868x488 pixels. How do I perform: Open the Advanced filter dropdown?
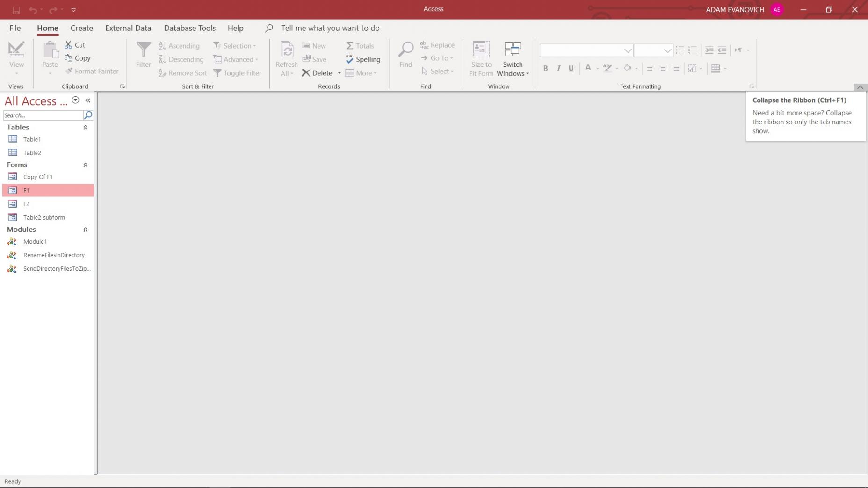point(236,59)
